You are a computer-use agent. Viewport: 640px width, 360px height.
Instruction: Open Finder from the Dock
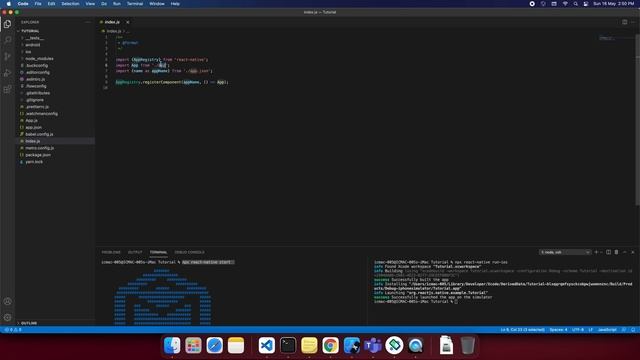tap(172, 346)
